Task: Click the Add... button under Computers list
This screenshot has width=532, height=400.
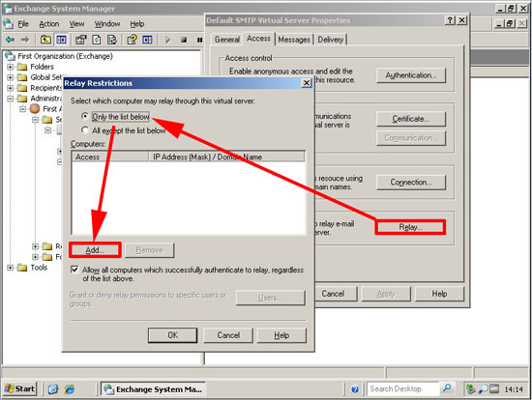Action: (95, 250)
